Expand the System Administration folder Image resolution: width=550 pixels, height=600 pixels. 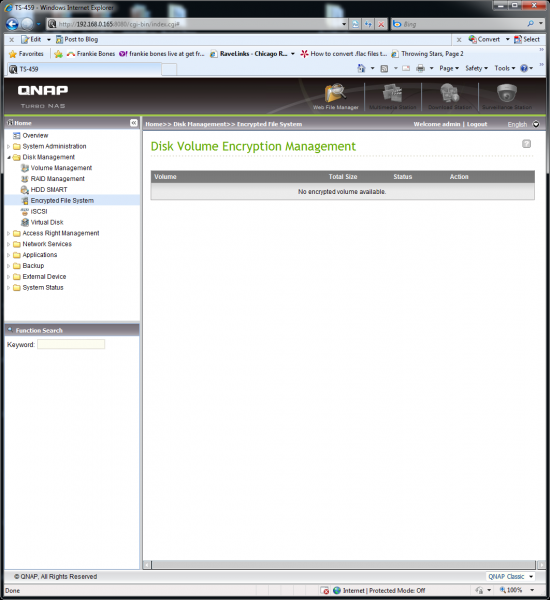[x=8, y=146]
